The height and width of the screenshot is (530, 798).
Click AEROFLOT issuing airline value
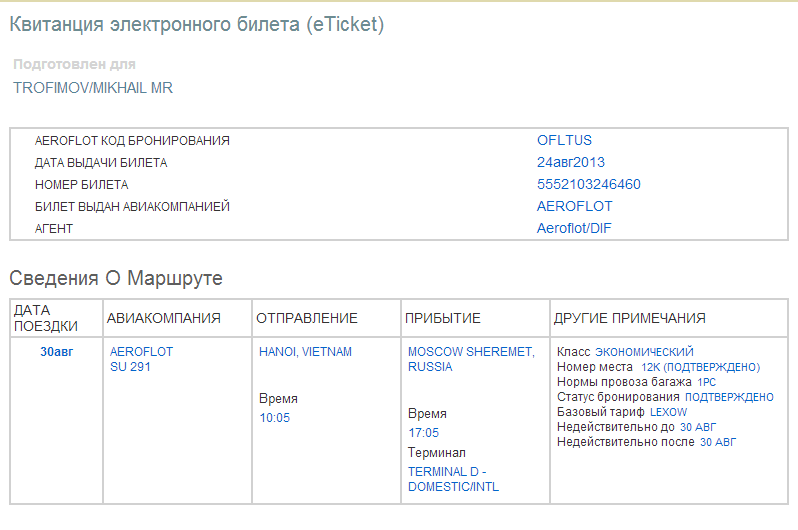tap(574, 207)
